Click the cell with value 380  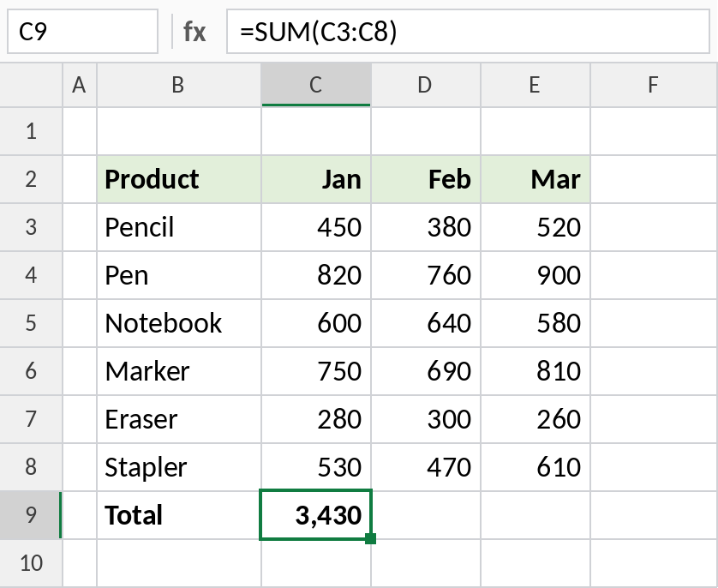(x=425, y=227)
